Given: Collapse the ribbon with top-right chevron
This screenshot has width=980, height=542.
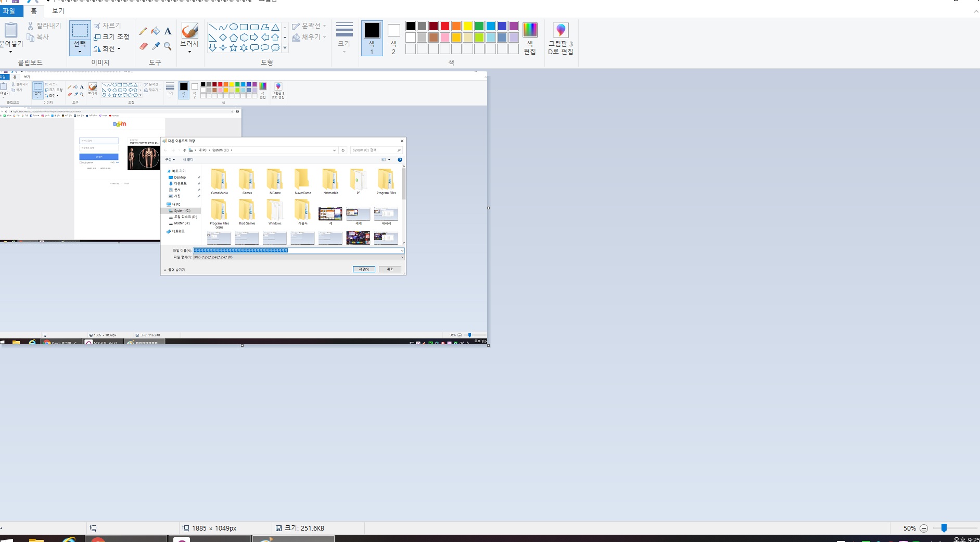Looking at the screenshot, I should pos(976,11).
